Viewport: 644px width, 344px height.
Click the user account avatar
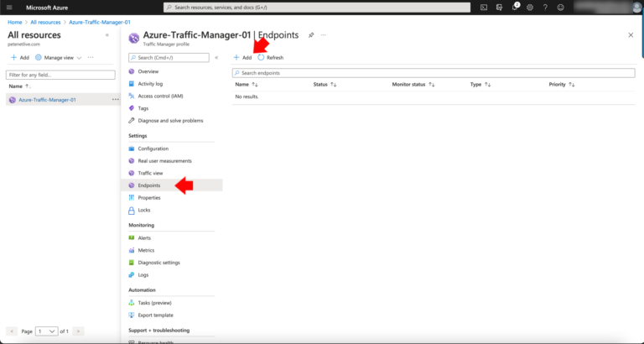click(x=636, y=7)
